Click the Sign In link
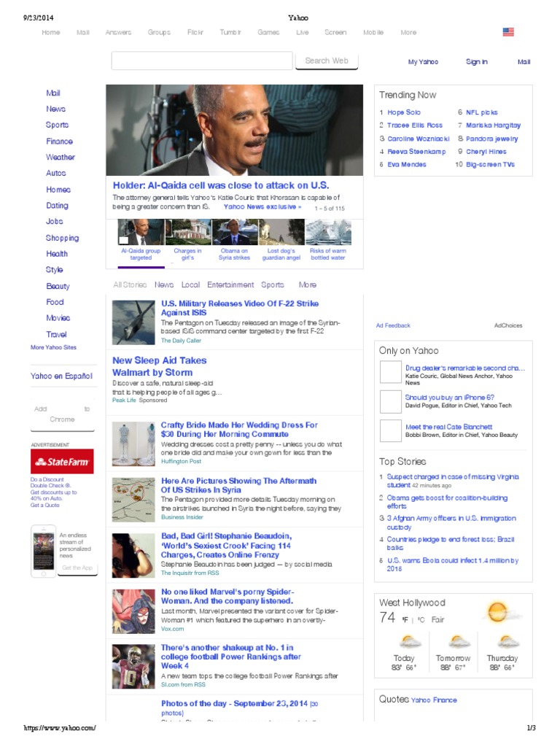 (477, 62)
